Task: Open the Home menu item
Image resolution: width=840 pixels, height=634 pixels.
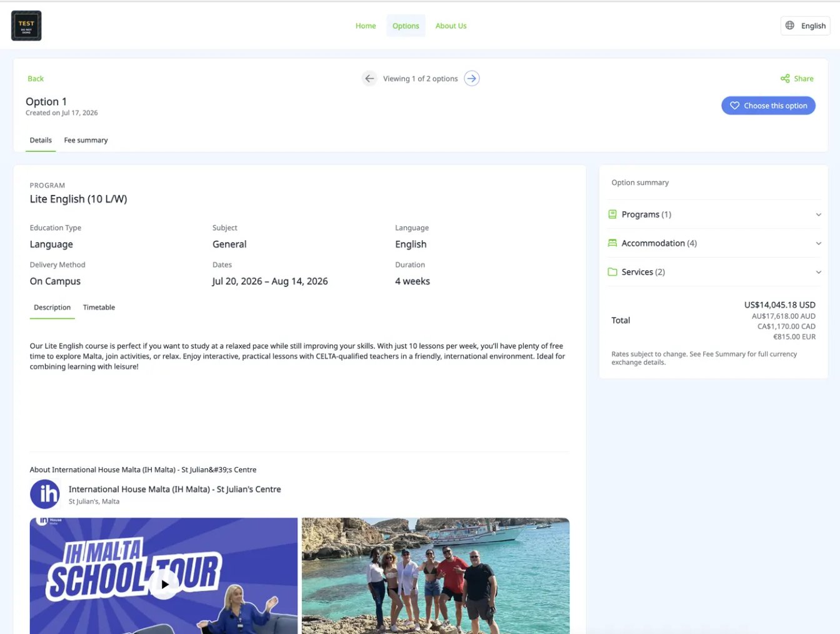Action: pyautogui.click(x=366, y=26)
